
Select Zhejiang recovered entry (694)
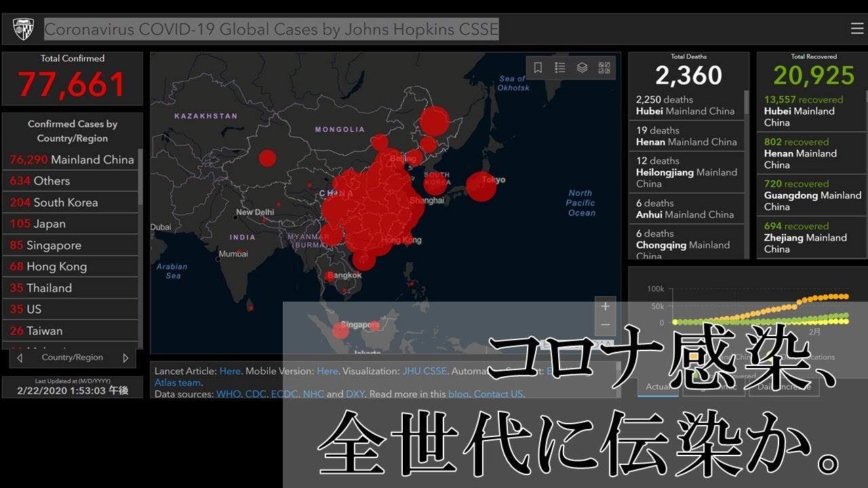tap(811, 237)
